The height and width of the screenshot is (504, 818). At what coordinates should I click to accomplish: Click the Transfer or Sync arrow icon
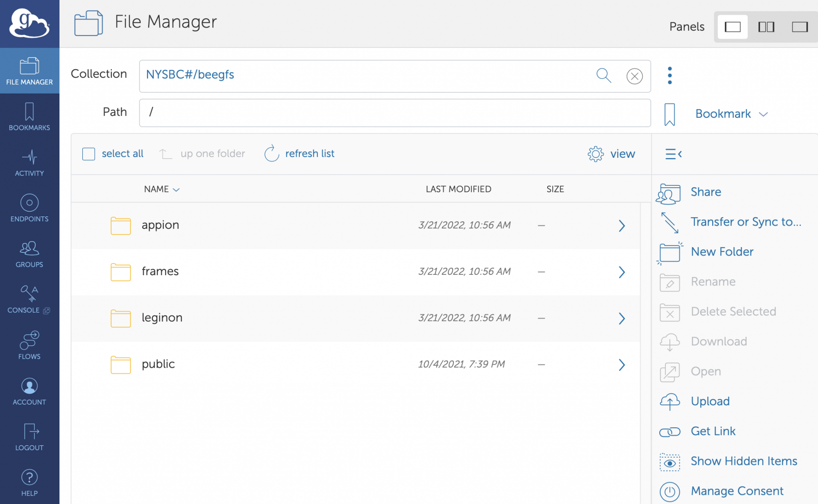click(669, 222)
